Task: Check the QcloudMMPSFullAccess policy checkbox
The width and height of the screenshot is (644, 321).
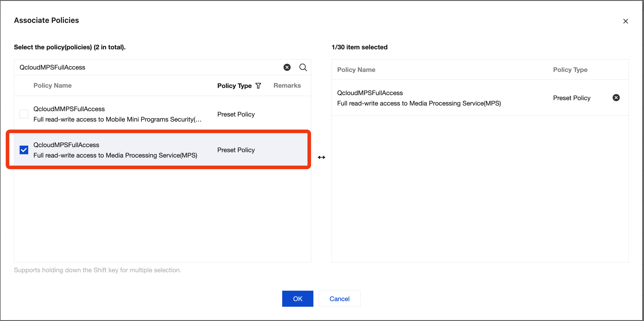Action: (24, 114)
